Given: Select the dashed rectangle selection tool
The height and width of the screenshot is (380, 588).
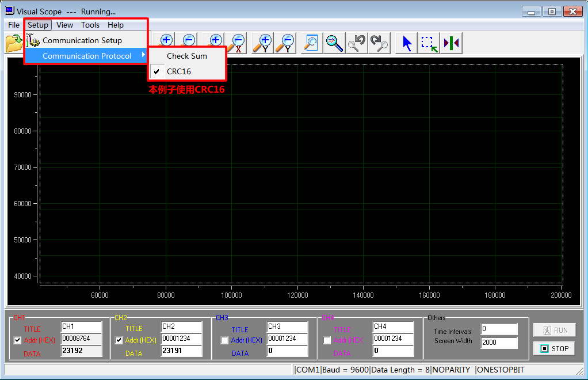Looking at the screenshot, I should click(429, 43).
